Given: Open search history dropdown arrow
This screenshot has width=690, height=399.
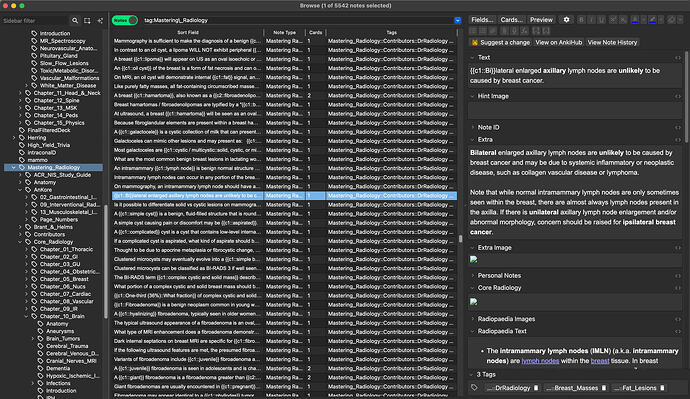Looking at the screenshot, I should (x=458, y=20).
